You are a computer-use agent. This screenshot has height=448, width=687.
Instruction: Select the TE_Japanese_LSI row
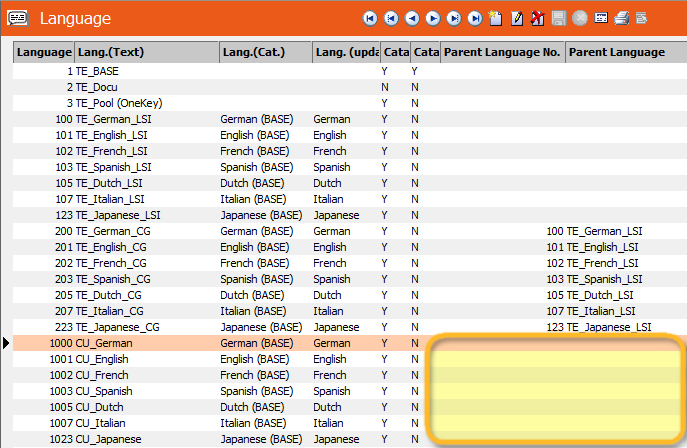click(350, 215)
